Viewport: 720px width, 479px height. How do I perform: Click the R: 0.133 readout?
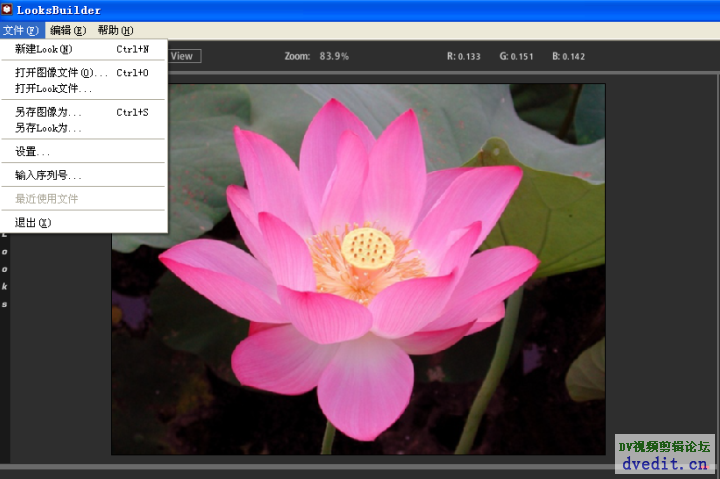point(463,56)
